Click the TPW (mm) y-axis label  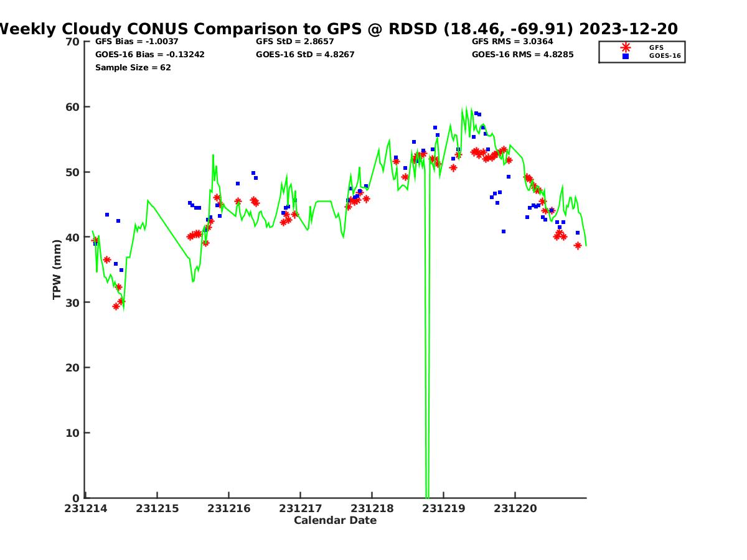tap(57, 269)
